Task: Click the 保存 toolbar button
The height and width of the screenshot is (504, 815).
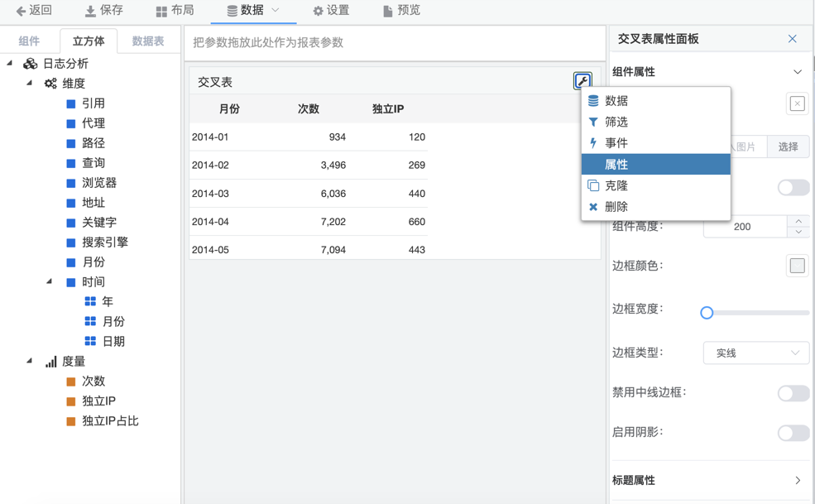Action: [x=104, y=11]
